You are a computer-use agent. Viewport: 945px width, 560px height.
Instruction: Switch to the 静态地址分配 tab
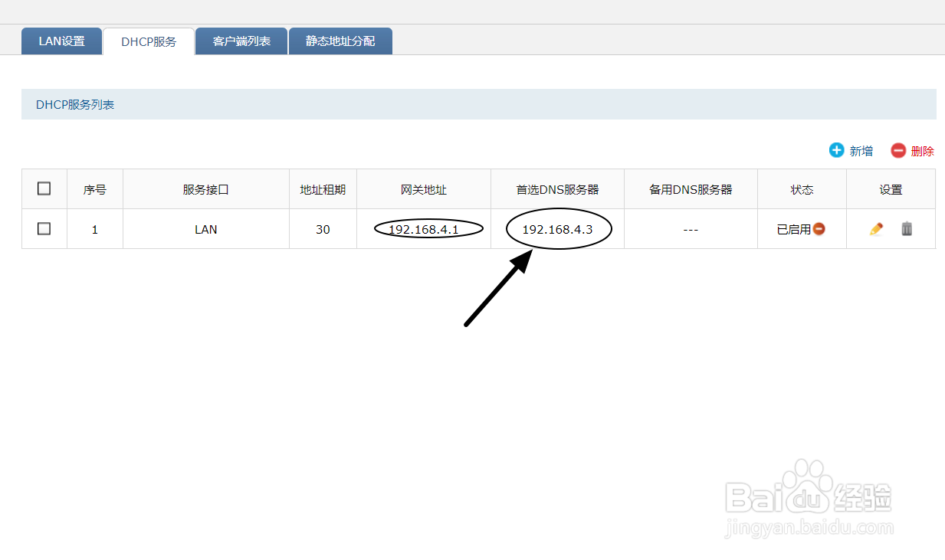click(340, 41)
